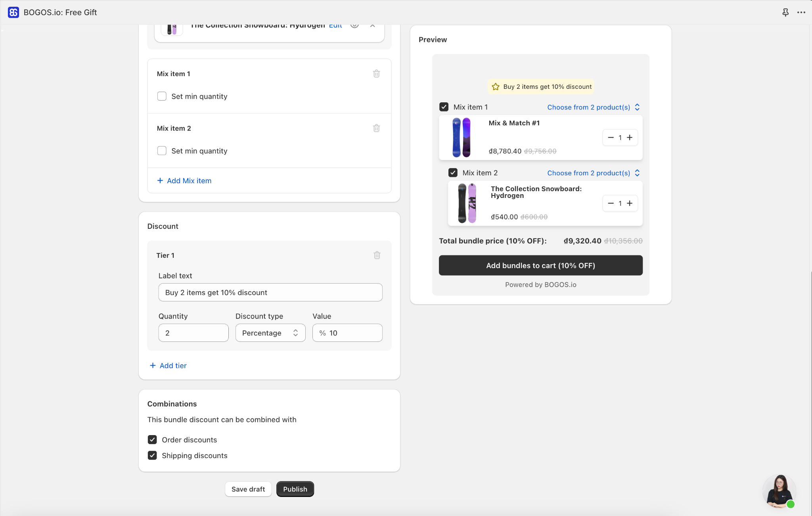Delete Mix item 1 with trash icon

tap(376, 74)
